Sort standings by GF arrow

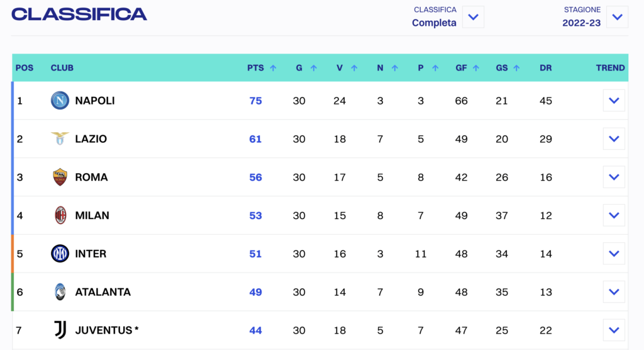coord(476,68)
